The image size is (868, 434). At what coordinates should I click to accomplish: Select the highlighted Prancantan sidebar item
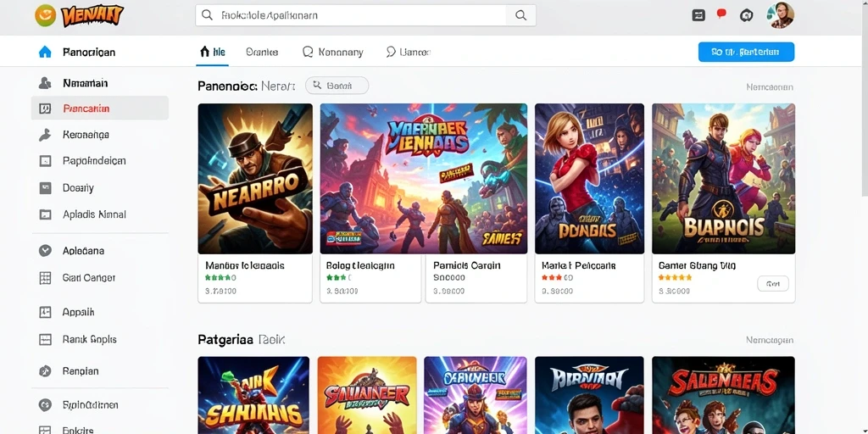pos(100,108)
